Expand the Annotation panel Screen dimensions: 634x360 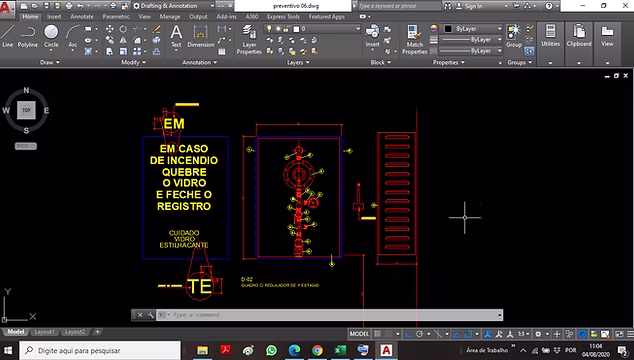coord(199,62)
